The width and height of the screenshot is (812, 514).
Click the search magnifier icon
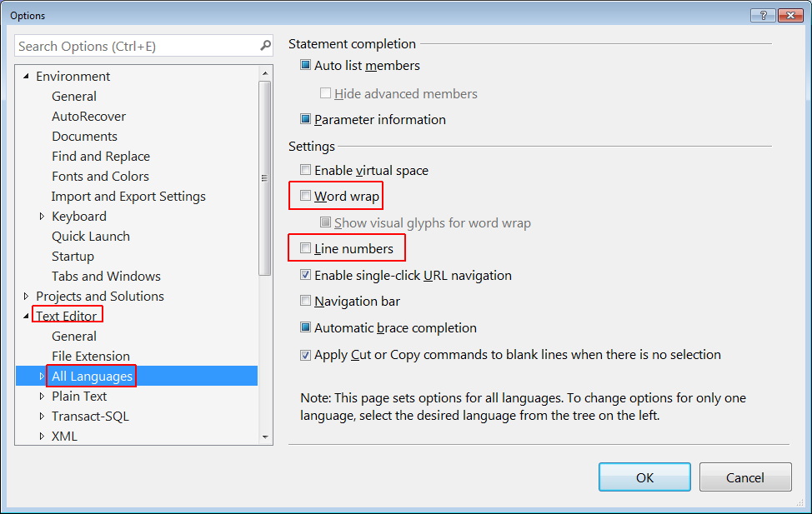pyautogui.click(x=265, y=46)
